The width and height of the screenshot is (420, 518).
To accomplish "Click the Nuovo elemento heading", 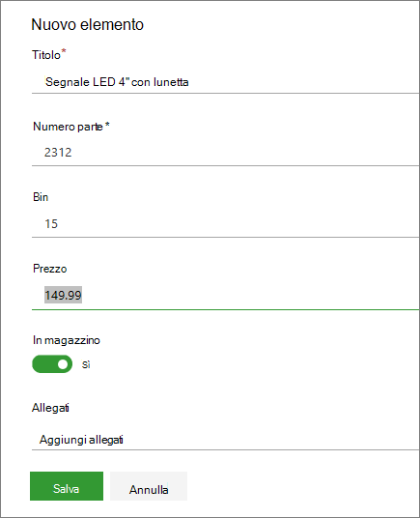I will pos(88,25).
